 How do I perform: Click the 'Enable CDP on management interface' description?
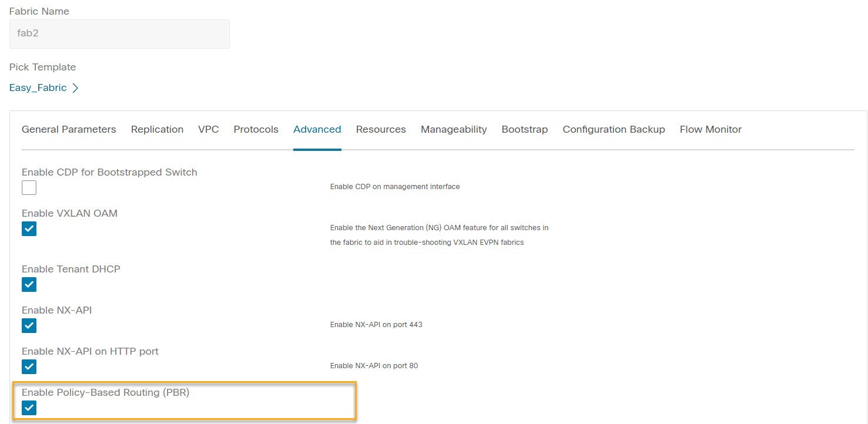pos(395,187)
